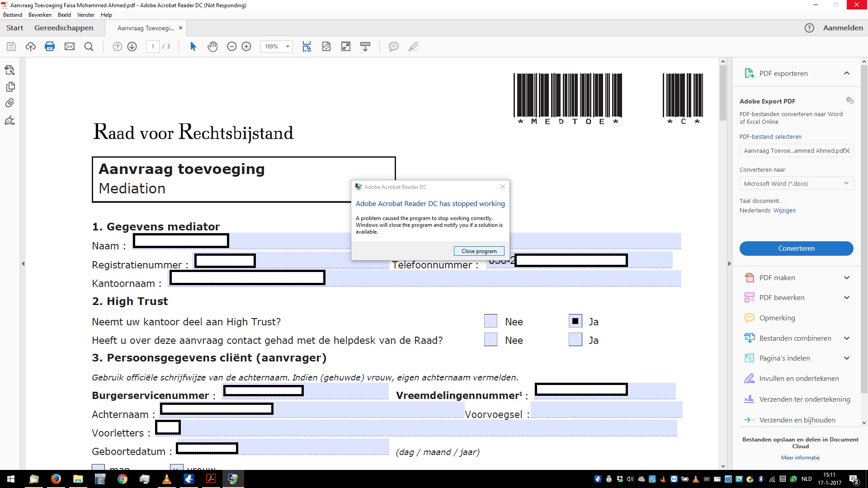Screen dimensions: 868x488
Task: Check Nee for helpdesk contact question
Action: (x=491, y=340)
